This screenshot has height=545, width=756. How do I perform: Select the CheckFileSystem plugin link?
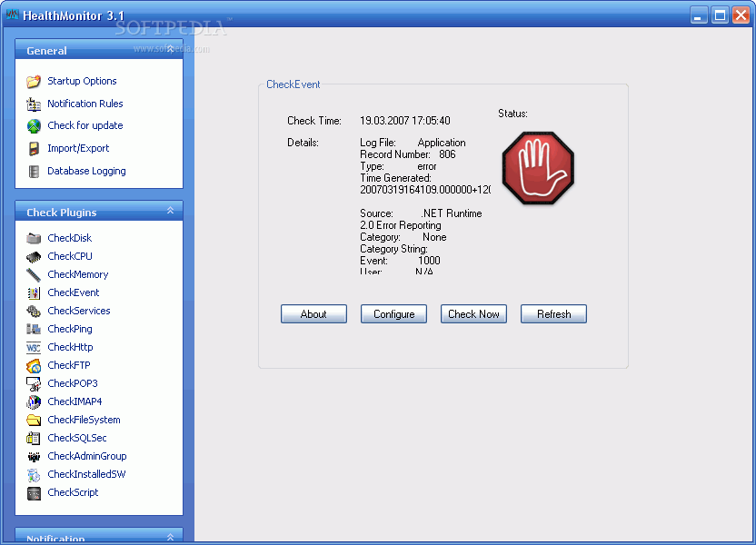click(x=84, y=420)
